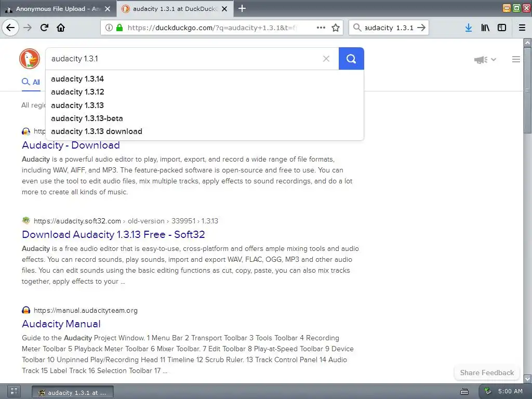The height and width of the screenshot is (399, 532).
Task: Click the blue DuckDuckGo search button
Action: point(351,59)
